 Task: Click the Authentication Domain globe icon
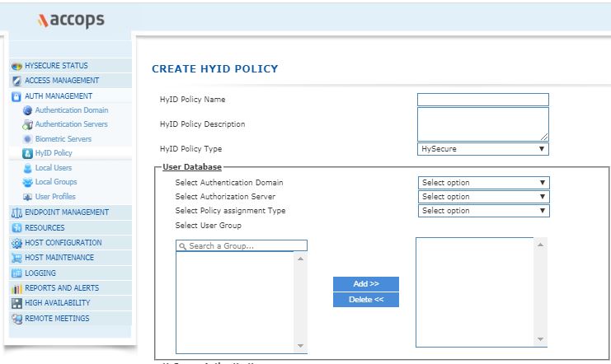pos(27,110)
